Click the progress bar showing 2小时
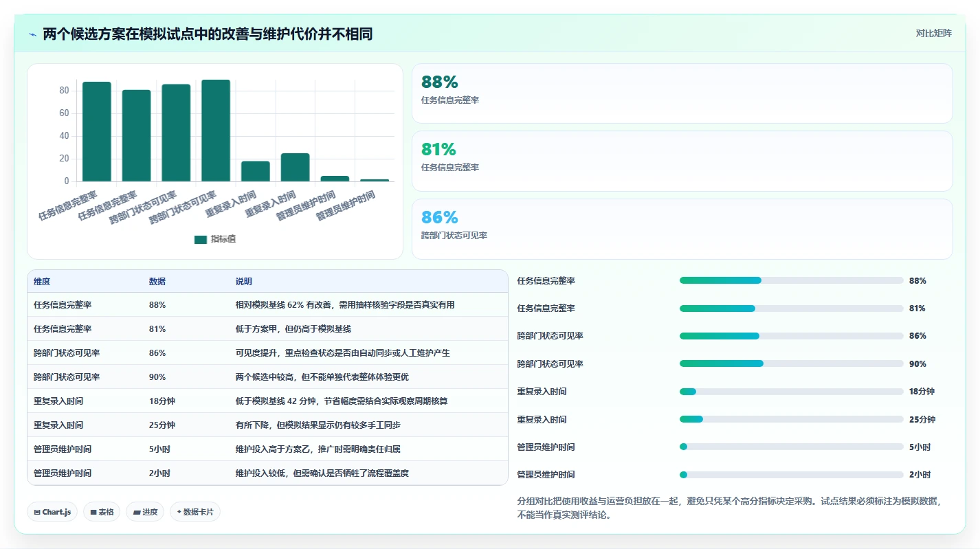This screenshot has height=549, width=980. [x=791, y=475]
